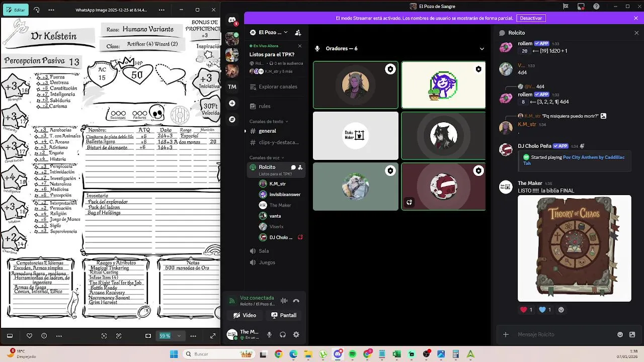Favorite the image with heart icon

(29, 336)
